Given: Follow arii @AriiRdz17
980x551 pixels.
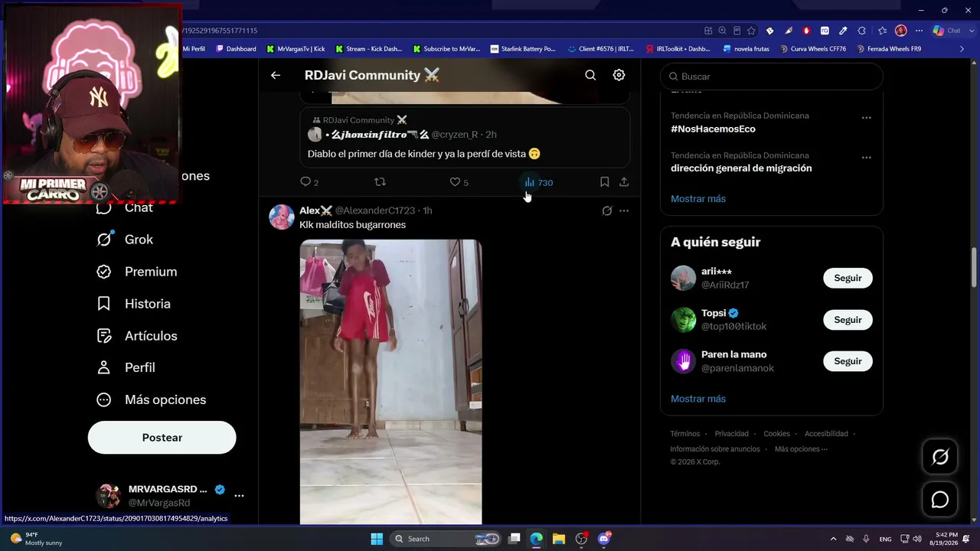Looking at the screenshot, I should [x=848, y=279].
